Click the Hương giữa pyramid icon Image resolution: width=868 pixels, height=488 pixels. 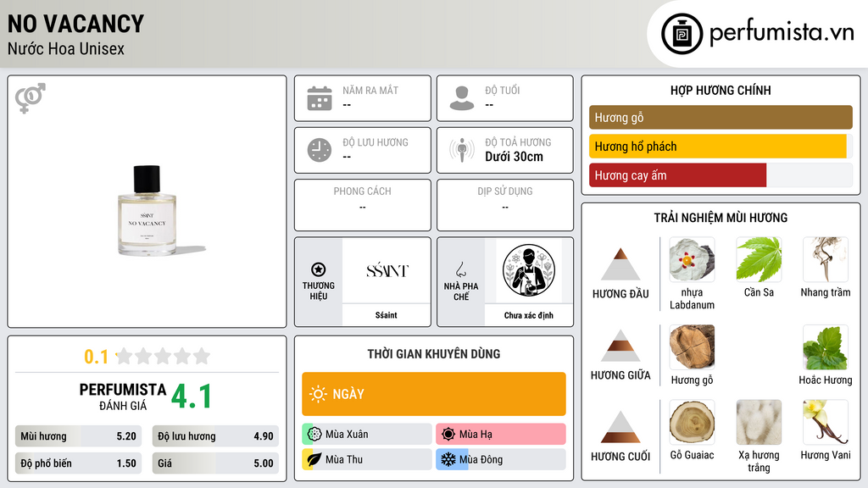tap(620, 346)
